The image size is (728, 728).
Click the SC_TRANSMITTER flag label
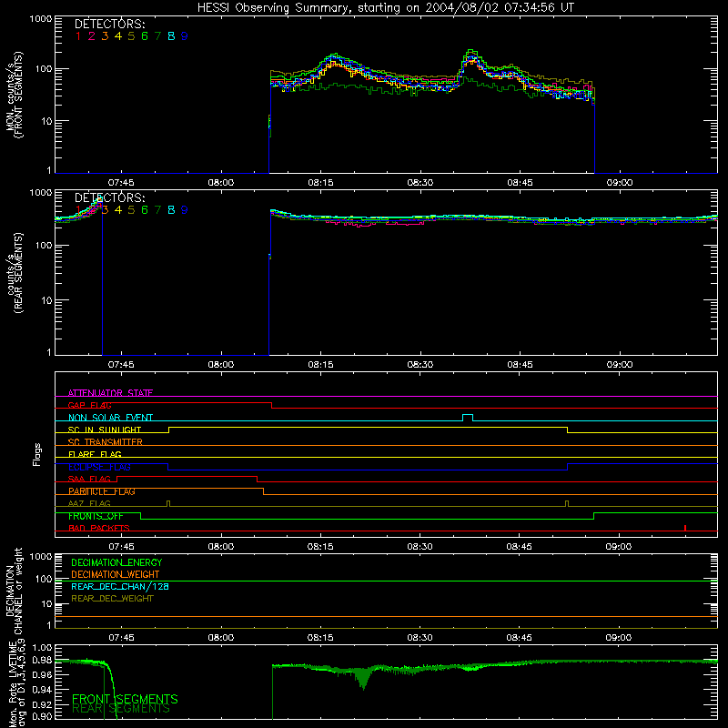[106, 442]
